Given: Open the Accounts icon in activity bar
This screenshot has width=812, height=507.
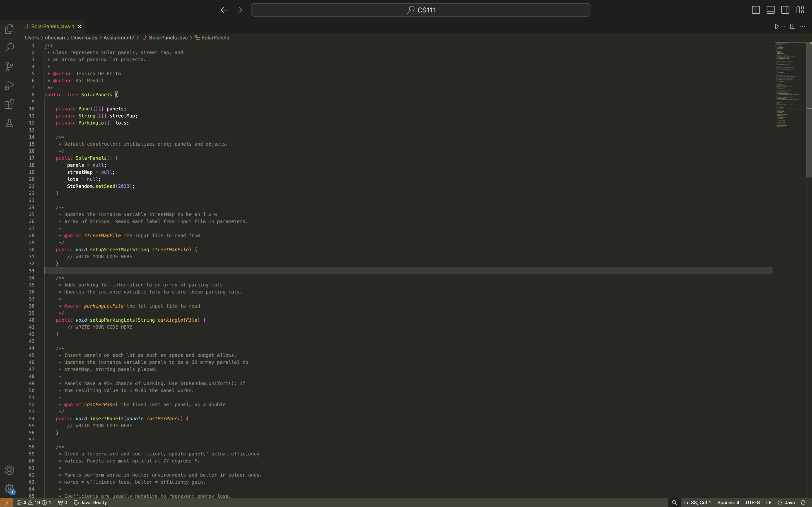Looking at the screenshot, I should coord(9,470).
